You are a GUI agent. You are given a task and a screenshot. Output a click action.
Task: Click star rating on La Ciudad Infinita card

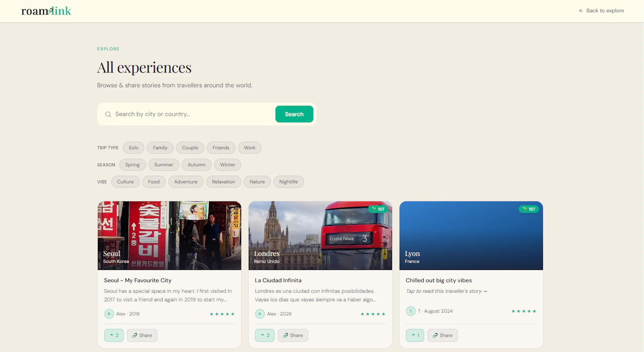click(x=373, y=314)
